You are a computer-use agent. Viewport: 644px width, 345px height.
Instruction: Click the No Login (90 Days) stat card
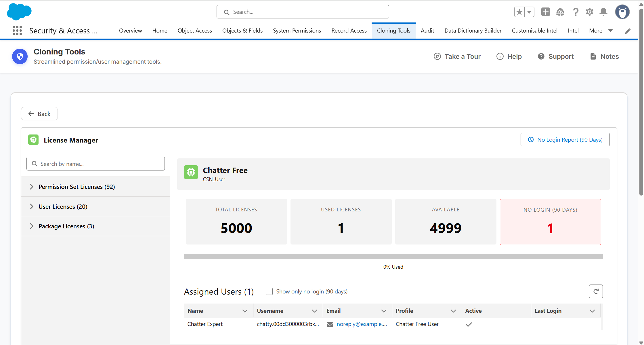tap(550, 222)
